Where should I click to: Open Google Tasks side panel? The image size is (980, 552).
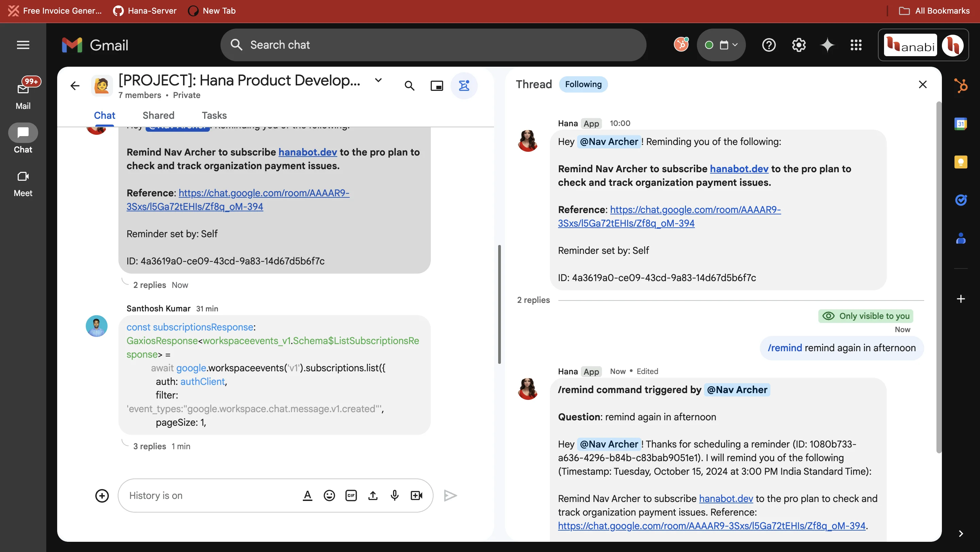tap(961, 200)
